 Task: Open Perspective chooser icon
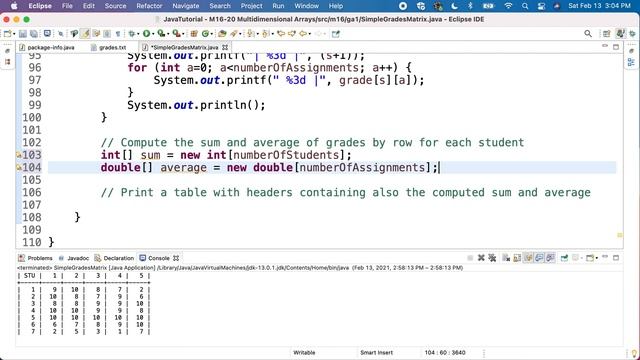tap(607, 34)
